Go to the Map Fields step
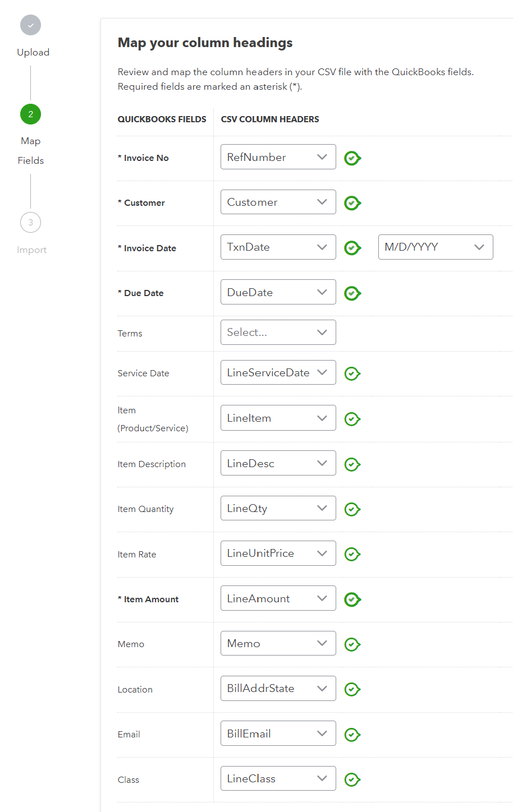The height and width of the screenshot is (812, 513). click(x=31, y=114)
